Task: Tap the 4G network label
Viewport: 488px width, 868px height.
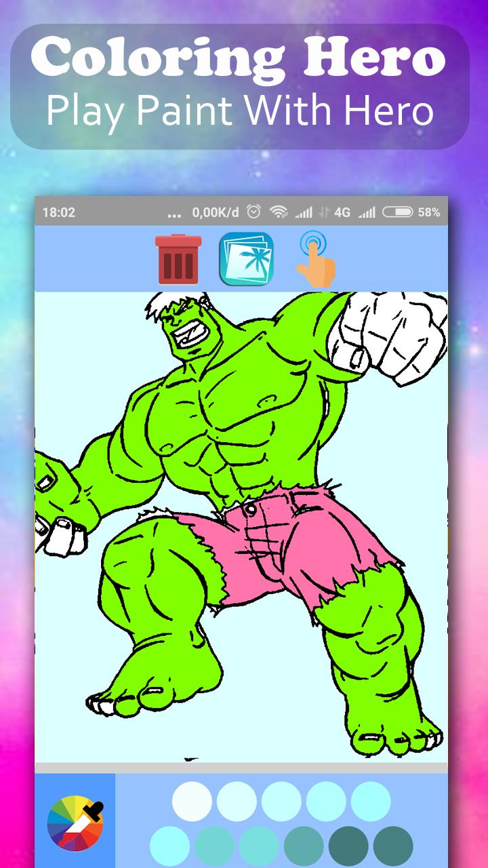Action: [342, 212]
